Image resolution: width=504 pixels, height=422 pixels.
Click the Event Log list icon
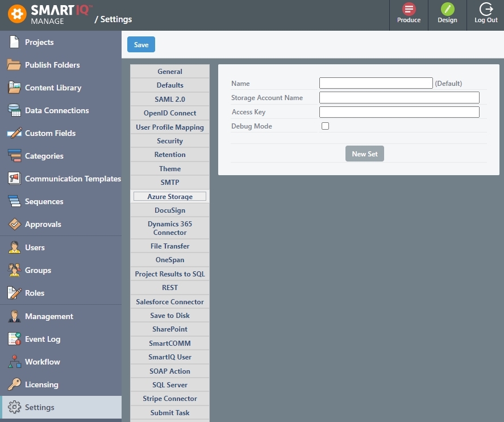tap(14, 339)
